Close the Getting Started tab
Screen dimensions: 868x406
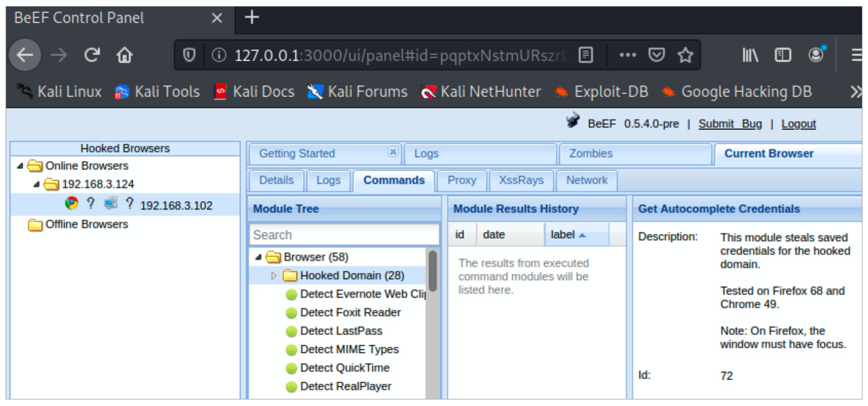click(393, 152)
